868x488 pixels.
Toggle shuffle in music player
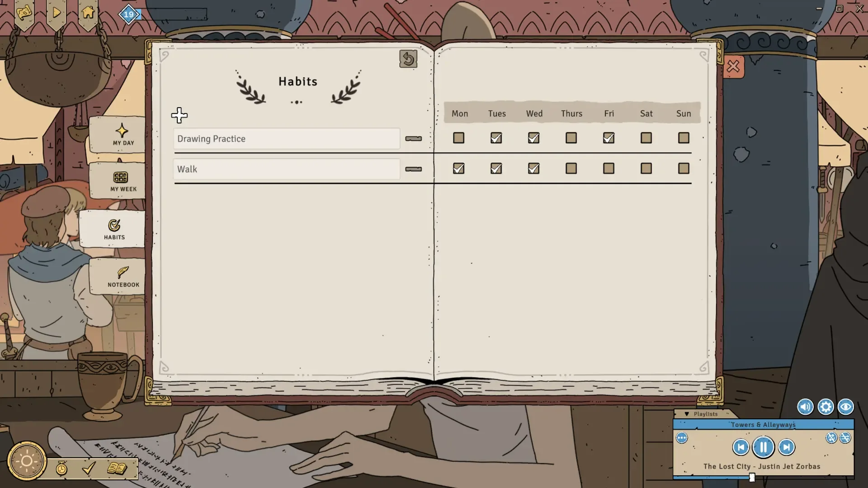coord(844,438)
